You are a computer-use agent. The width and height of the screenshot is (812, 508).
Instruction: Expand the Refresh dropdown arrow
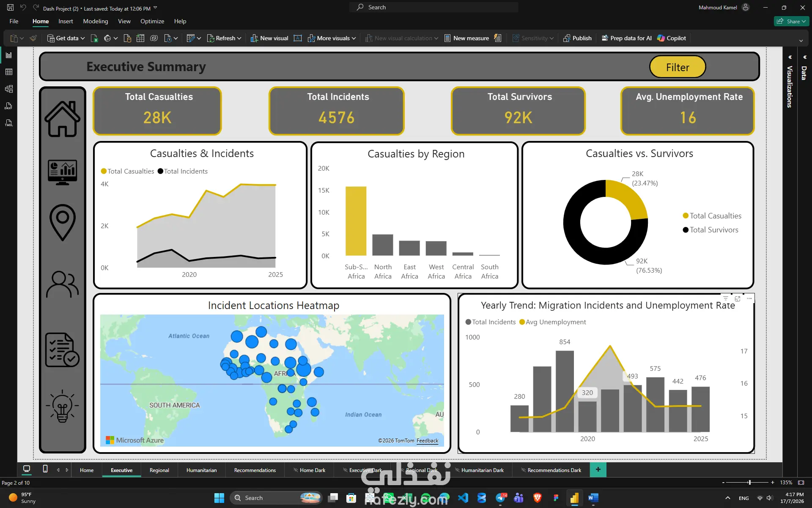pos(239,38)
